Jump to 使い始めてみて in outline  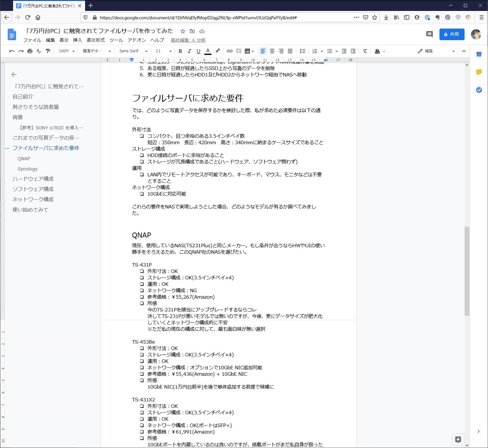[x=30, y=210]
